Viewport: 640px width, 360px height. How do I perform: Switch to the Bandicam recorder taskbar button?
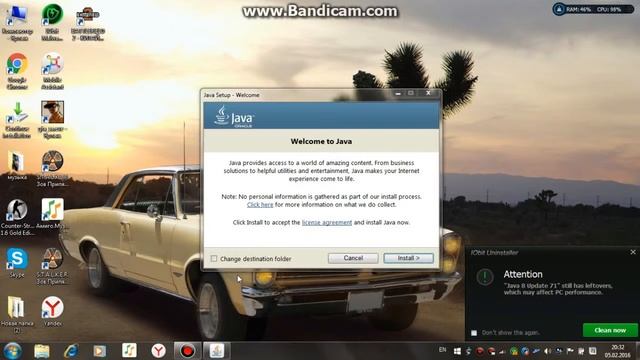click(187, 351)
